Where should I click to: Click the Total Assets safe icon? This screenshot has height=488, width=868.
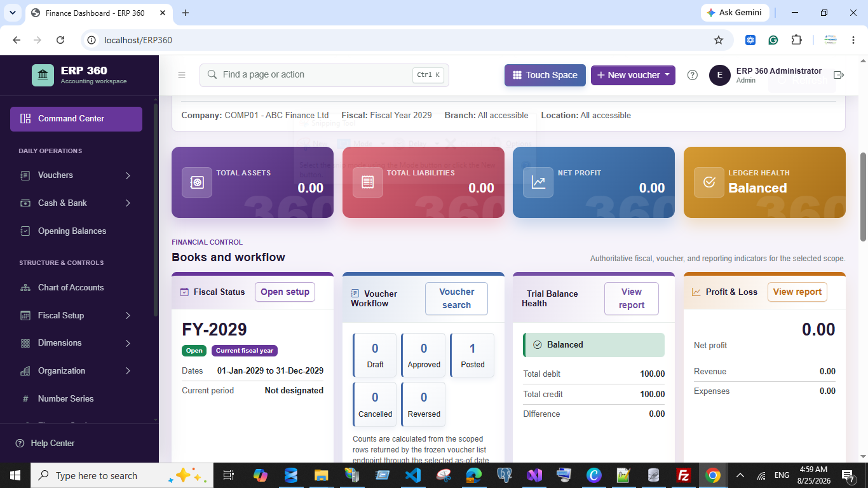click(x=197, y=182)
